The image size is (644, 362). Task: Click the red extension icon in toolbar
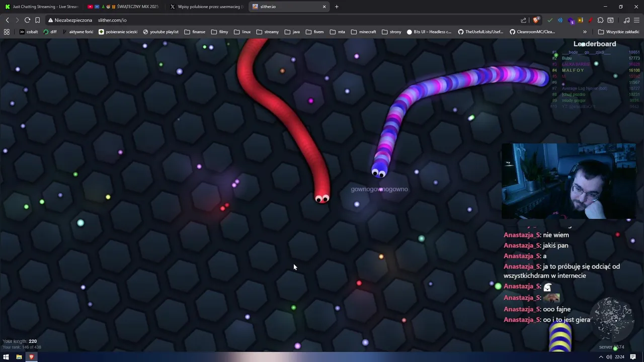tap(590, 20)
